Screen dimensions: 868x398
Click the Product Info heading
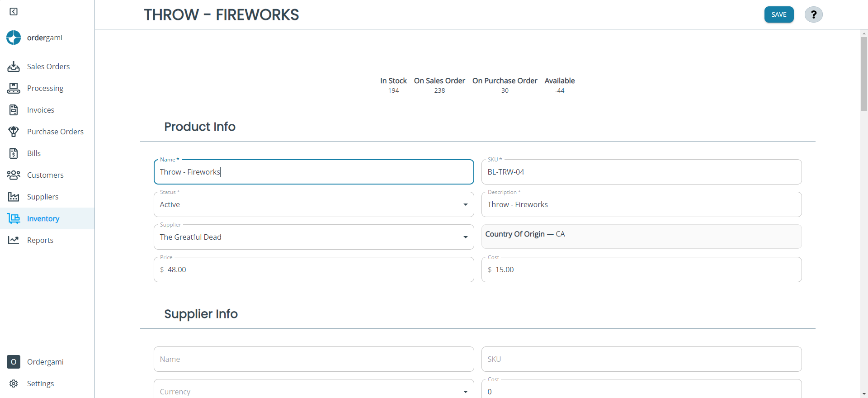200,127
